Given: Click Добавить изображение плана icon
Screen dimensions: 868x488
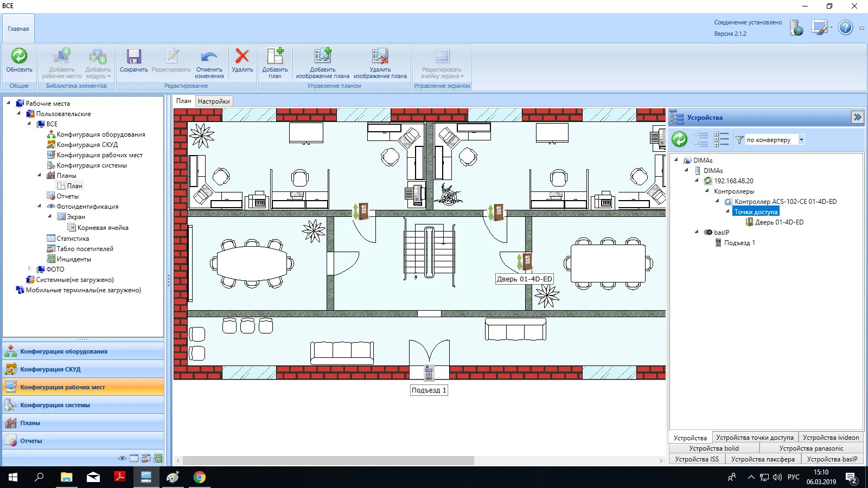Looking at the screenshot, I should coord(323,56).
